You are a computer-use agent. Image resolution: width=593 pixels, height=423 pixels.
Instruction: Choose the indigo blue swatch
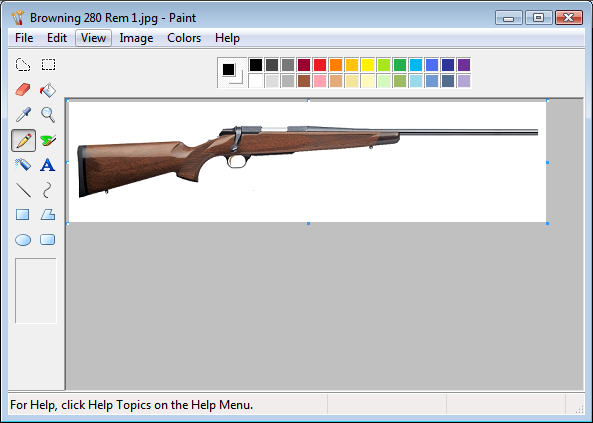click(432, 65)
